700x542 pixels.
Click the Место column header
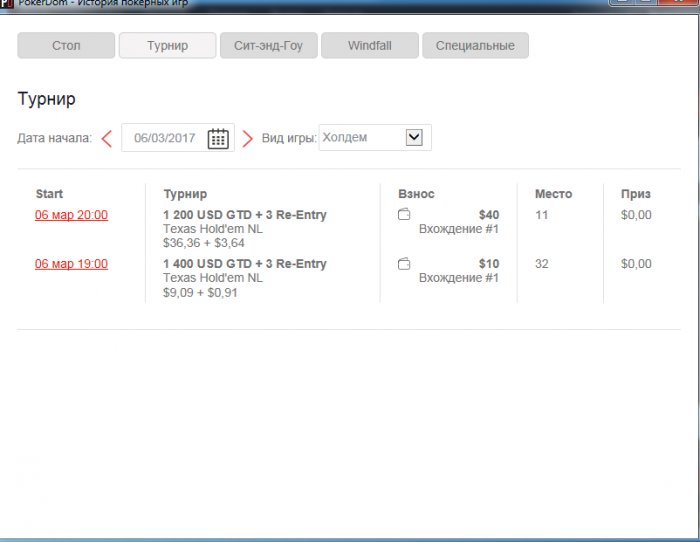point(554,194)
